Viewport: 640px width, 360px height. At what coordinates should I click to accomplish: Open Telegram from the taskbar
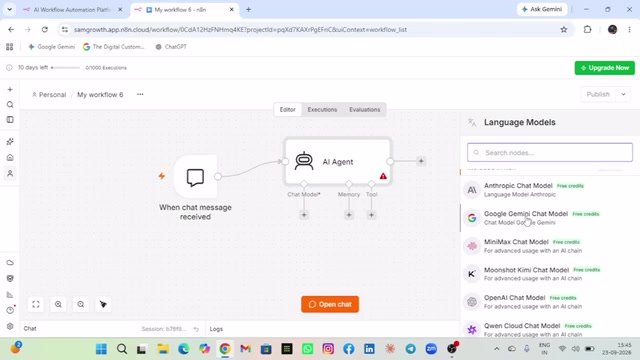point(411,349)
